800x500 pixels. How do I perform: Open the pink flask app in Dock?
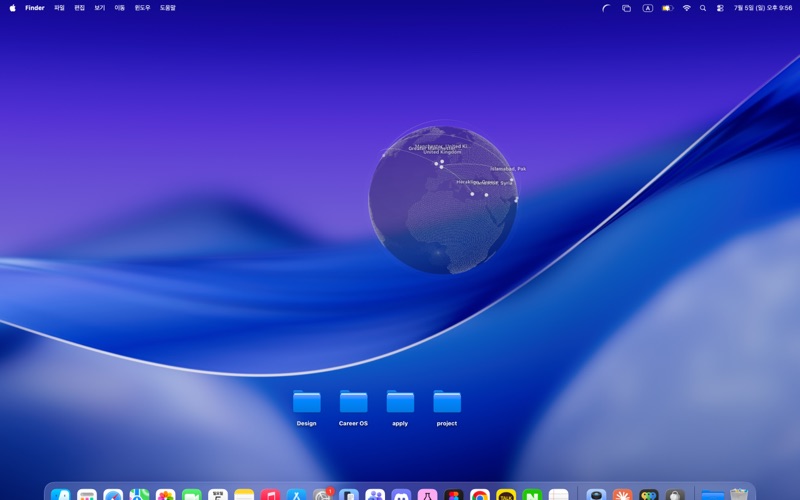(428, 495)
